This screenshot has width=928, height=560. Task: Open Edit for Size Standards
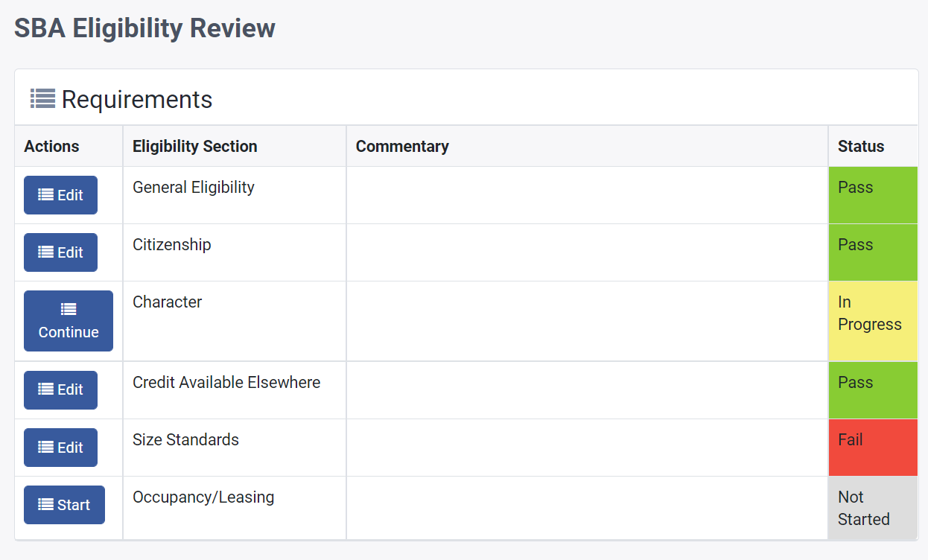pos(60,448)
